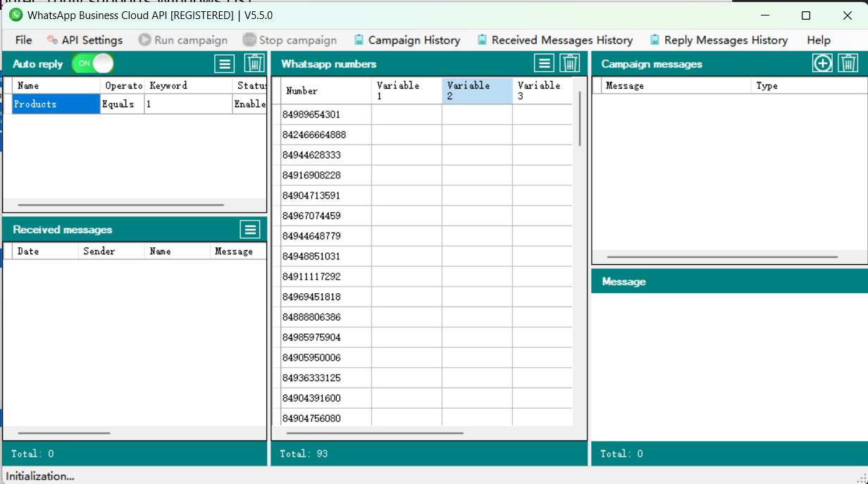Open the Whatsapp numbers list menu icon
The width and height of the screenshot is (868, 484).
[544, 64]
